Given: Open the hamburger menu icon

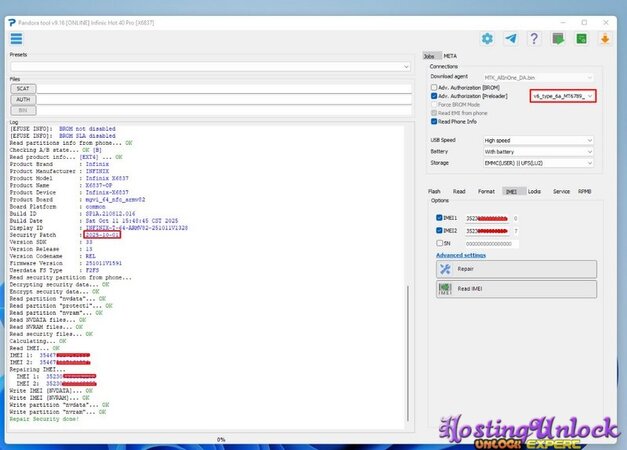Looking at the screenshot, I should coord(17,38).
